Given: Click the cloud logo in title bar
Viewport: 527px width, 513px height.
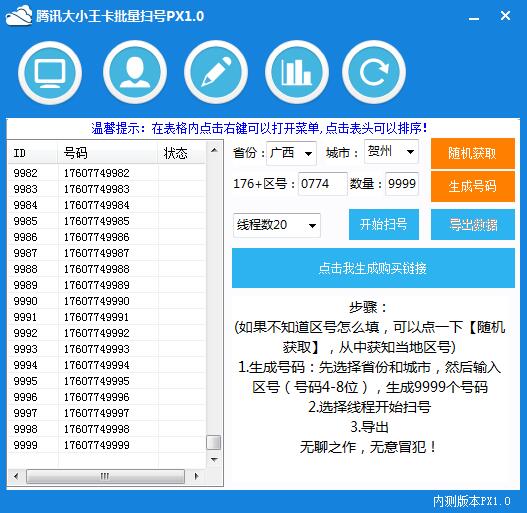Looking at the screenshot, I should (x=19, y=16).
